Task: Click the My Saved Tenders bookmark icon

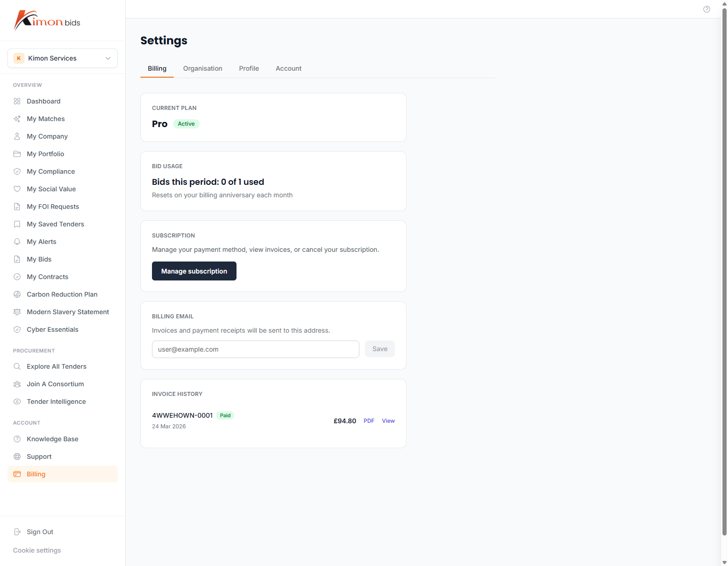Action: (x=17, y=224)
